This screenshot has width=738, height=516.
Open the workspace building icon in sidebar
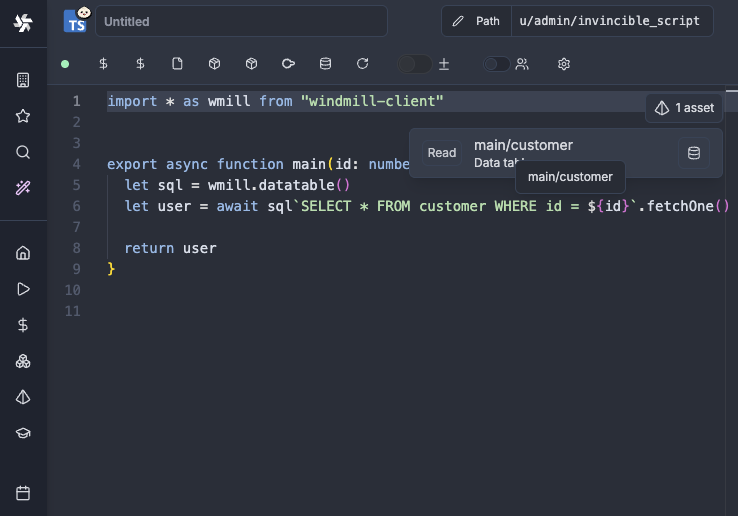pyautogui.click(x=23, y=80)
